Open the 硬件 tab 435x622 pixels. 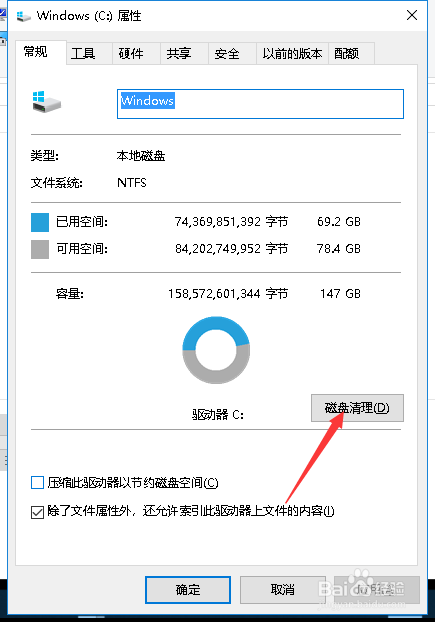pyautogui.click(x=136, y=54)
